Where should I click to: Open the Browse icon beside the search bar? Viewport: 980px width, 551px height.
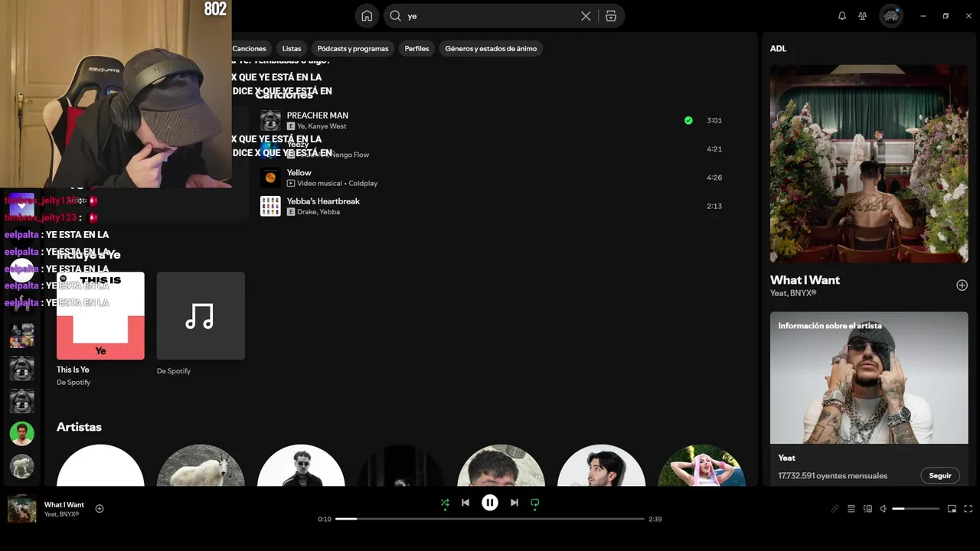click(x=611, y=16)
